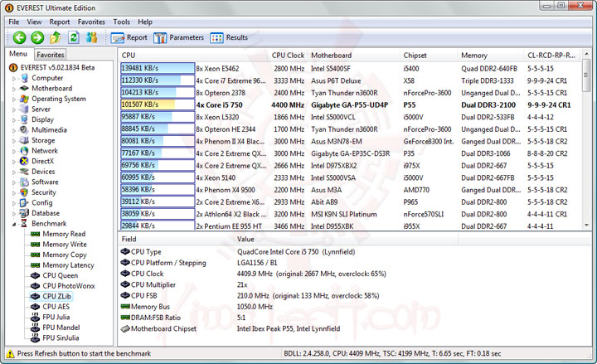This screenshot has width=597, height=364.
Task: Expand the Operating System node
Action: coord(14,99)
